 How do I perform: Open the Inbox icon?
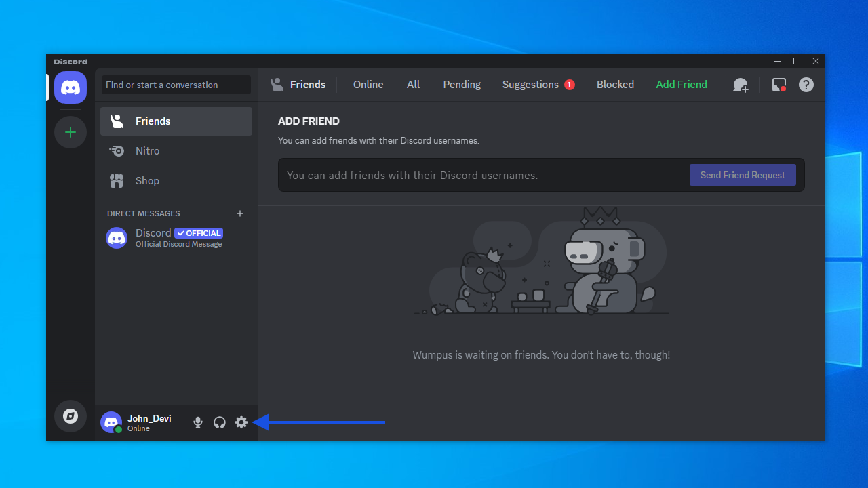pos(779,85)
